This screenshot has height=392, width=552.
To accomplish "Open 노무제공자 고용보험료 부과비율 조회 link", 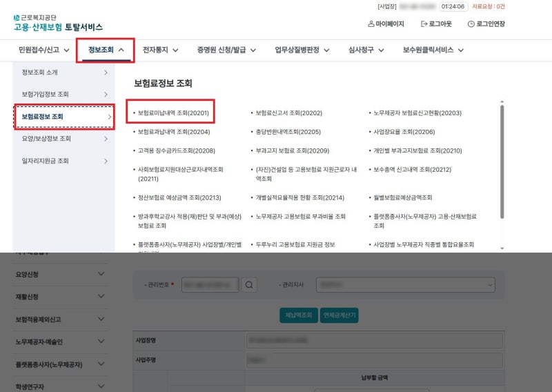I will coord(300,217).
